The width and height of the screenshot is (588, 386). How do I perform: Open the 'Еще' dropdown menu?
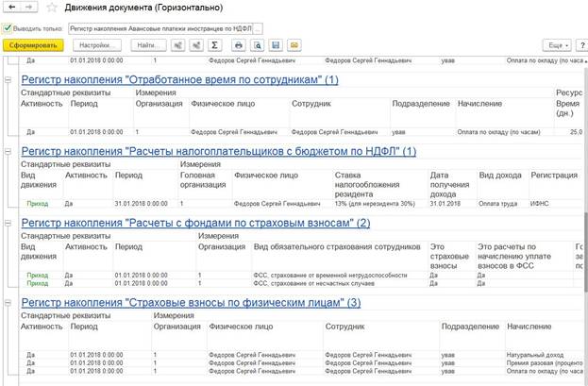[x=558, y=44]
